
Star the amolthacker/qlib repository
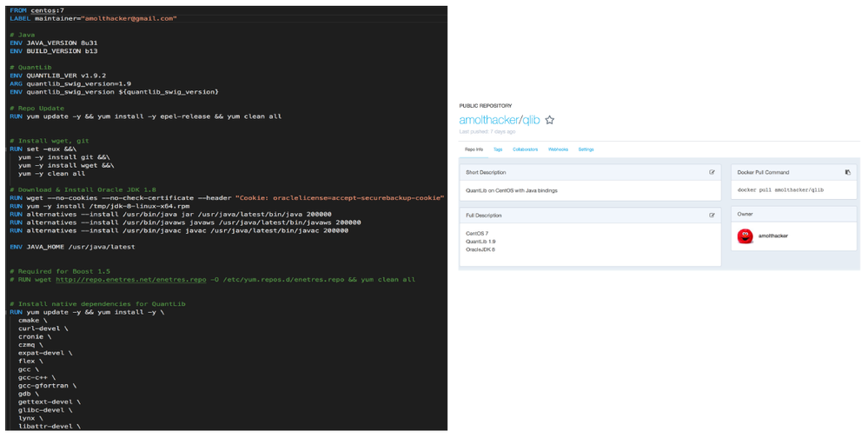coord(549,120)
